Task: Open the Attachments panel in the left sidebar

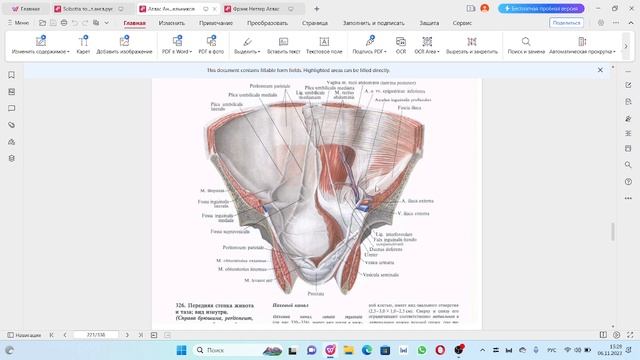Action: point(11,125)
